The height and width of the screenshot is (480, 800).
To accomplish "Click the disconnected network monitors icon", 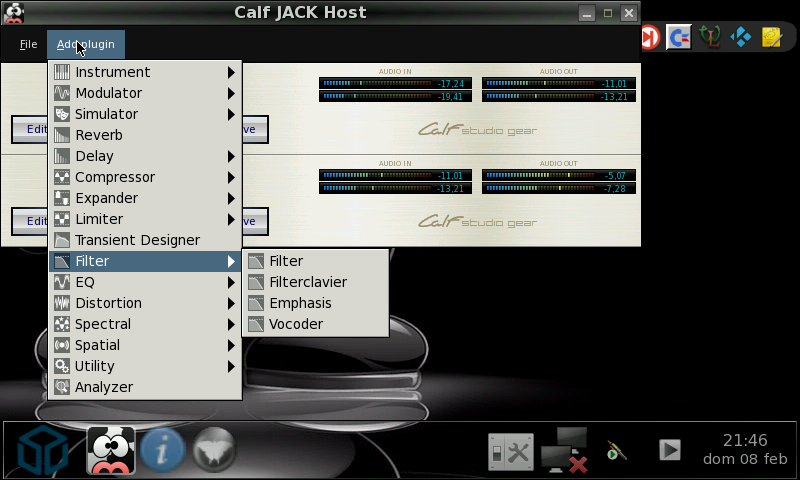I will tap(564, 450).
